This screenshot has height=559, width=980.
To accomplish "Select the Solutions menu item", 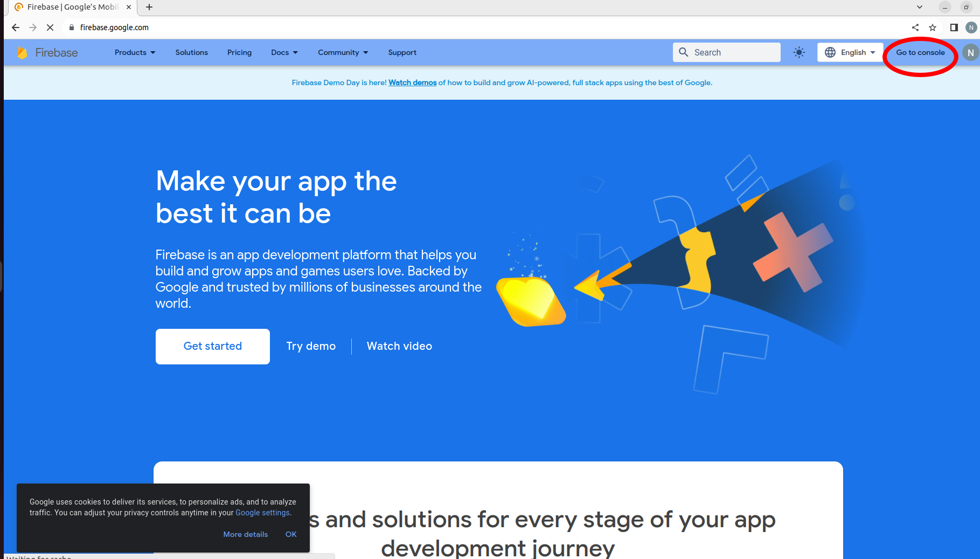I will point(191,52).
